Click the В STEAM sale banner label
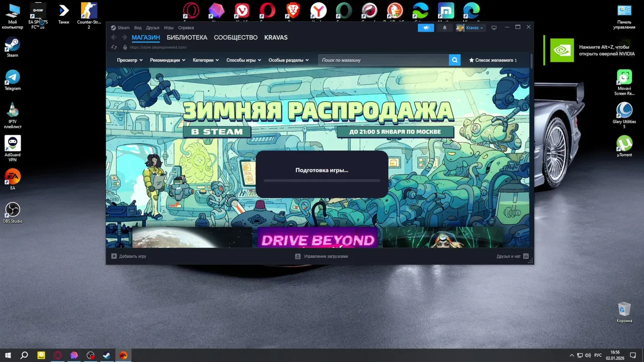This screenshot has height=362, width=644. 218,132
